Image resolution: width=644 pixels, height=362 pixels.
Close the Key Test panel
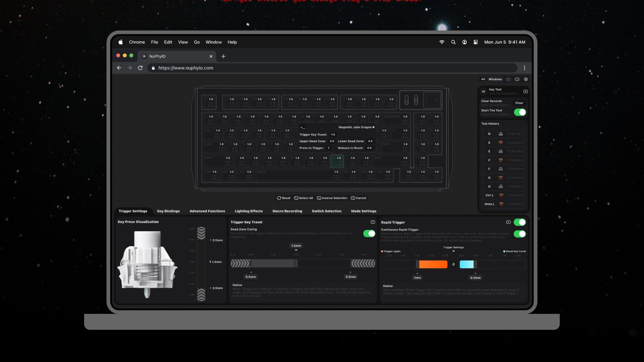pos(526,92)
